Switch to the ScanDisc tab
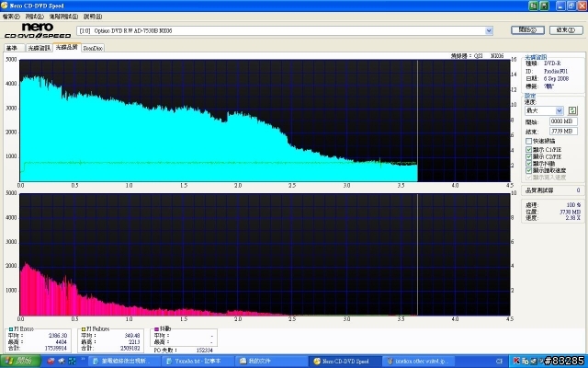The image size is (588, 368). [93, 48]
